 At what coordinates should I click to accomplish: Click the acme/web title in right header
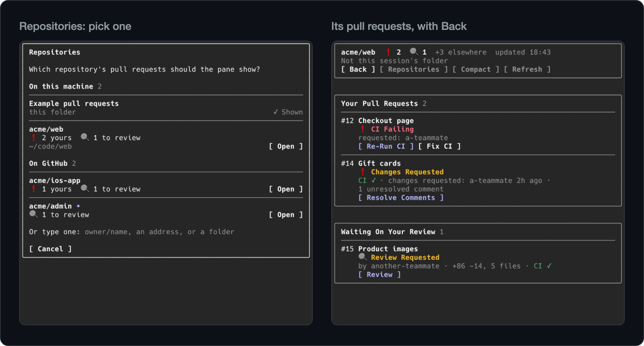click(x=358, y=52)
